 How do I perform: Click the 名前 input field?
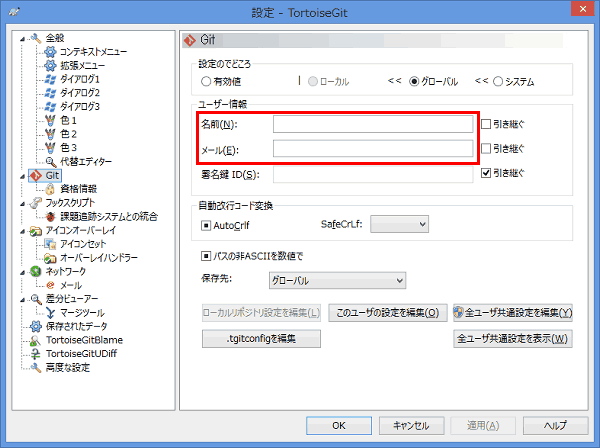click(x=373, y=124)
